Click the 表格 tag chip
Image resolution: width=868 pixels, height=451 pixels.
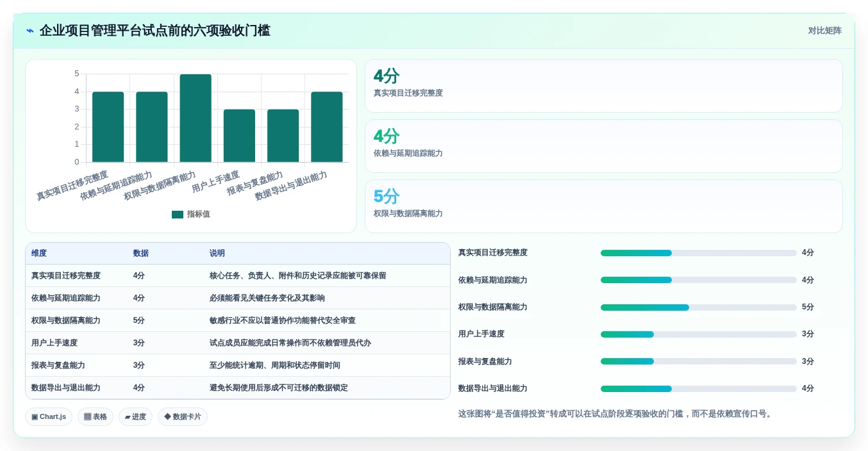coord(96,416)
